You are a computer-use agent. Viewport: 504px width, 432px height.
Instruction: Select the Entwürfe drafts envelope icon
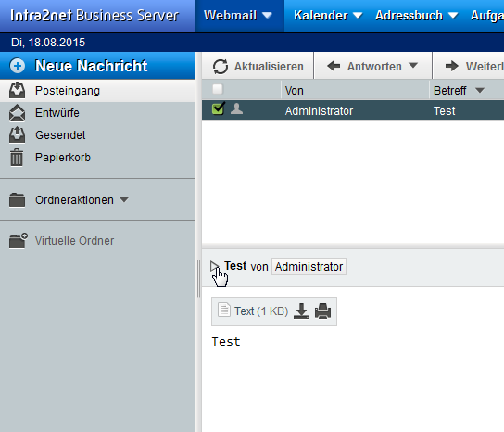[x=17, y=113]
